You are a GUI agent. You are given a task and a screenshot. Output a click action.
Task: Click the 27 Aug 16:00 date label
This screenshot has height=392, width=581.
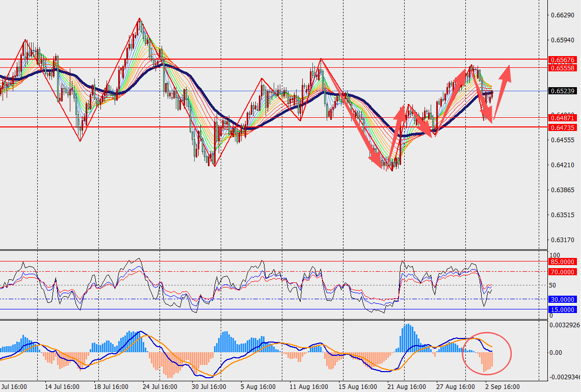pos(456,386)
